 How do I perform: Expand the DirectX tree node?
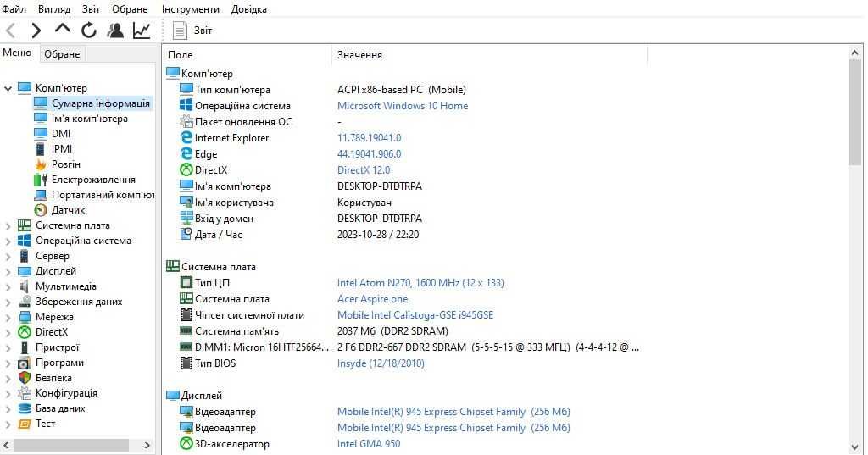coord(8,333)
